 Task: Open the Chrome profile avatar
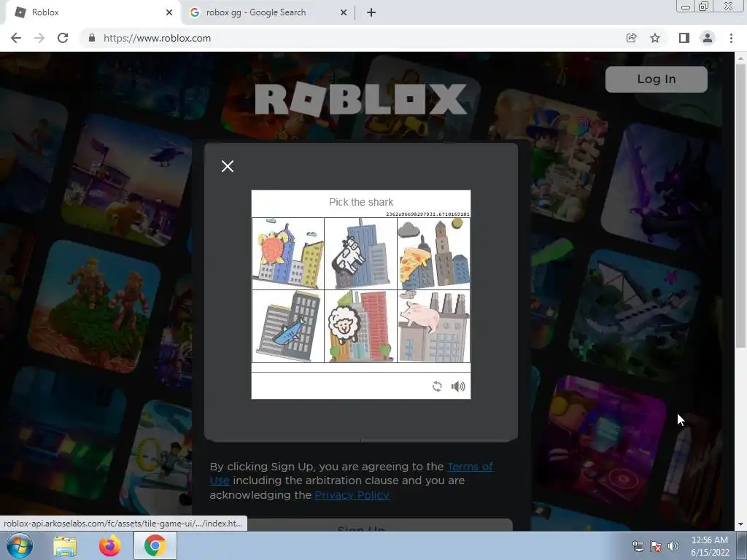(708, 38)
